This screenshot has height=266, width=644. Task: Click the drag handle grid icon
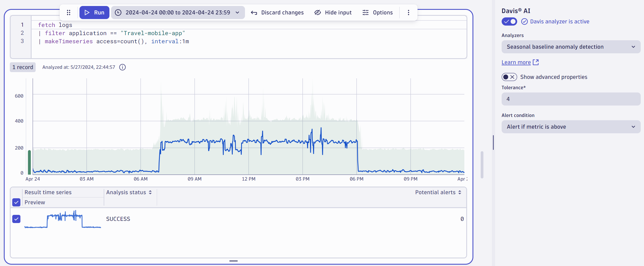pos(68,13)
